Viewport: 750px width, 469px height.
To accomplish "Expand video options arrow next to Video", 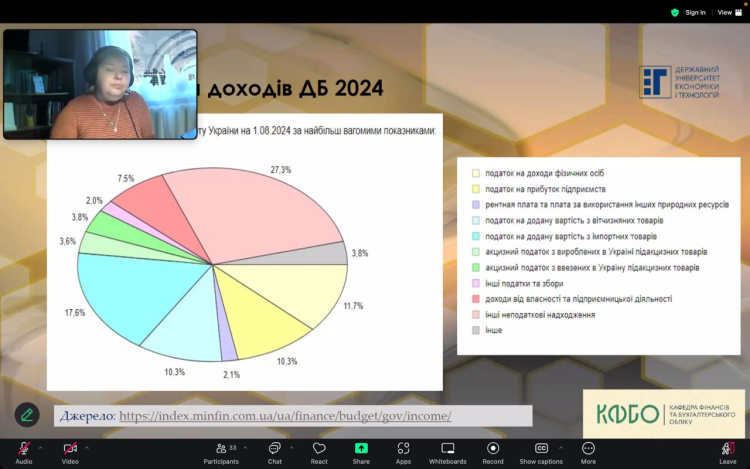I will [x=87, y=447].
